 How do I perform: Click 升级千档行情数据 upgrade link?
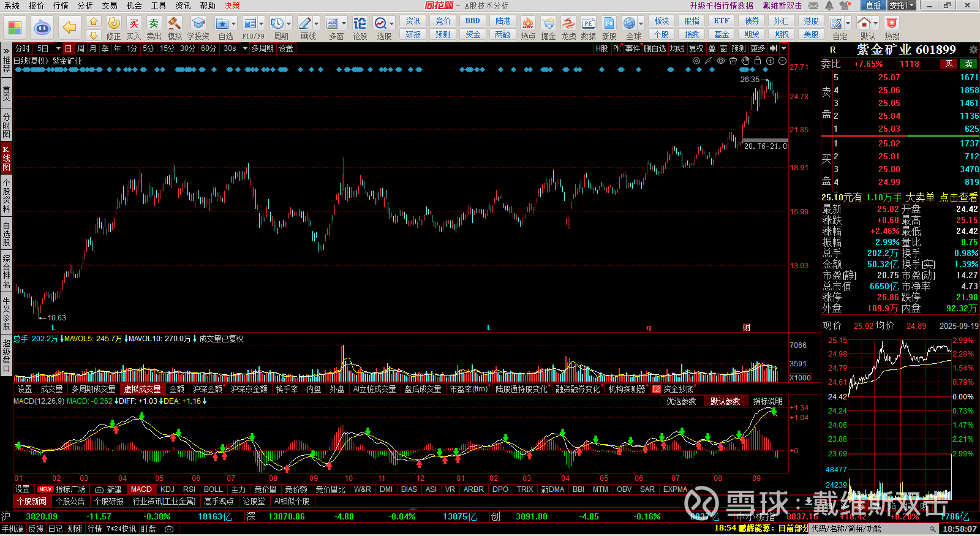pyautogui.click(x=722, y=6)
